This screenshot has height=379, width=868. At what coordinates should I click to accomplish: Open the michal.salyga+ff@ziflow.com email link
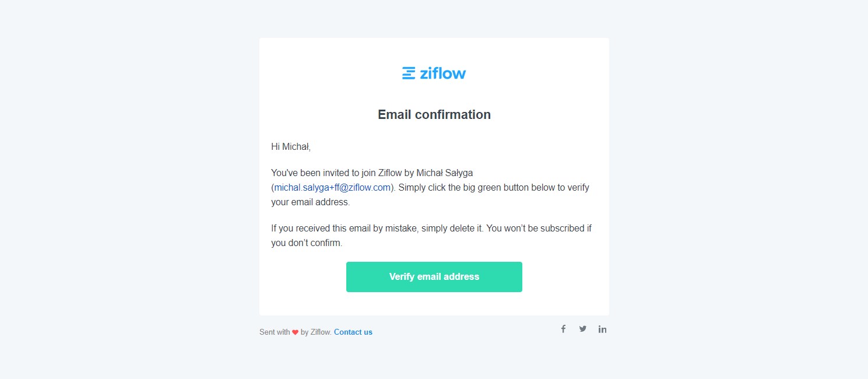tap(332, 188)
